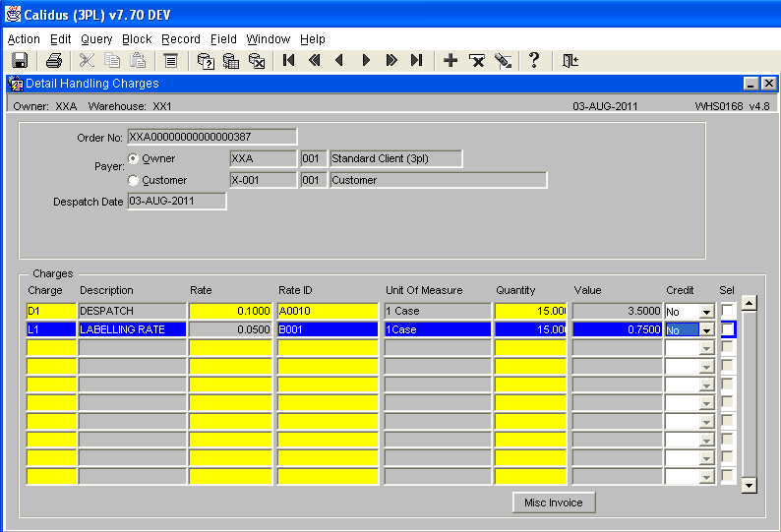Click the Help question mark icon
Screen dimensions: 781x532
pyautogui.click(x=534, y=60)
